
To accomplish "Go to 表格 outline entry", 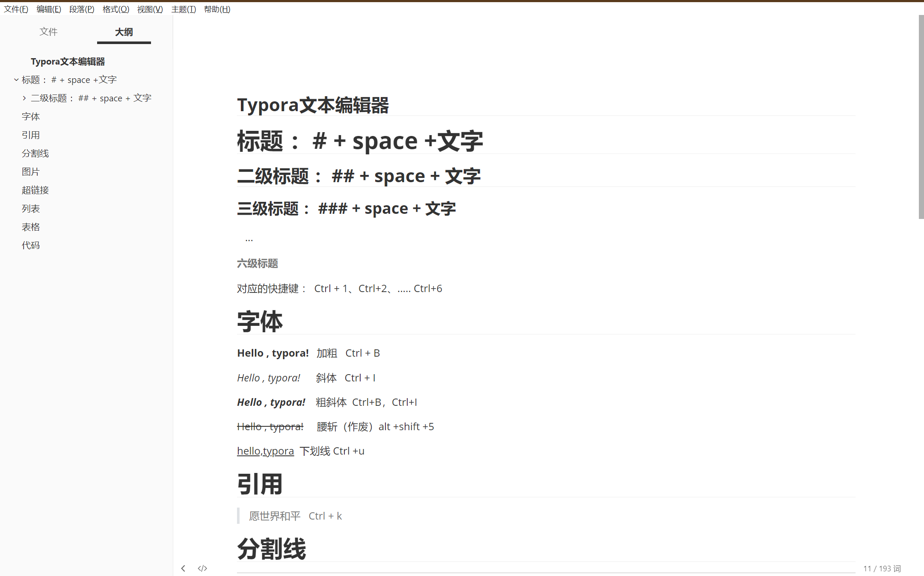I will (31, 227).
